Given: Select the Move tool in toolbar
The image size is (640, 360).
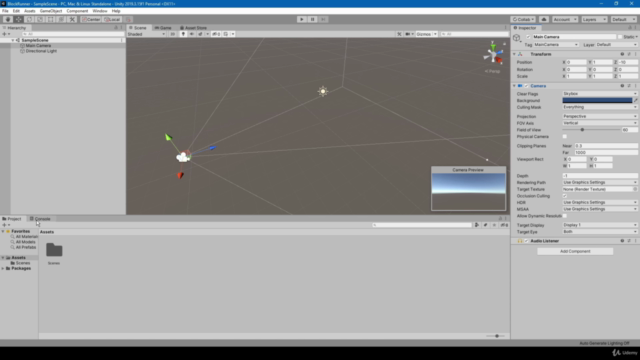Looking at the screenshot, I should click(x=18, y=19).
